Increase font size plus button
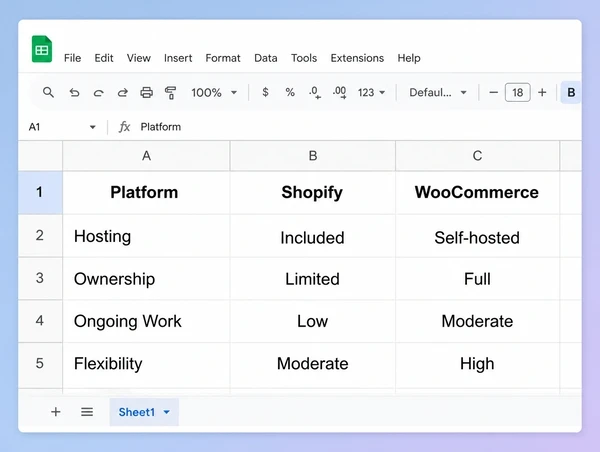 [x=542, y=92]
